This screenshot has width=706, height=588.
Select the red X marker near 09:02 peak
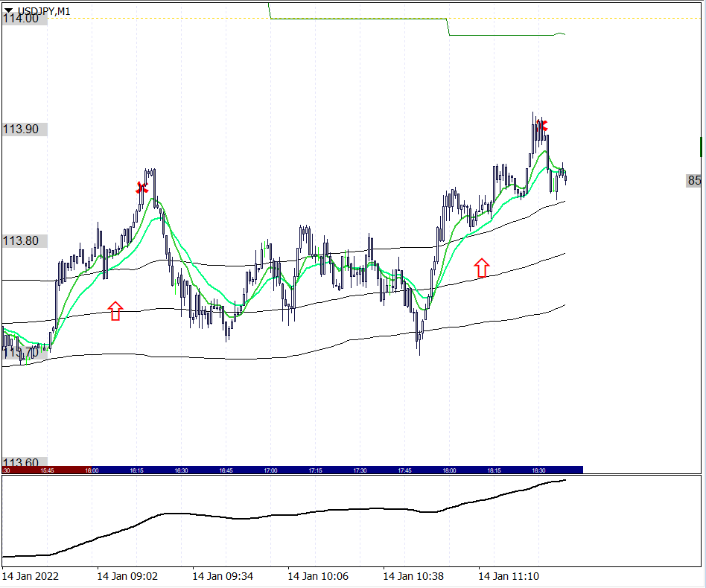click(141, 188)
